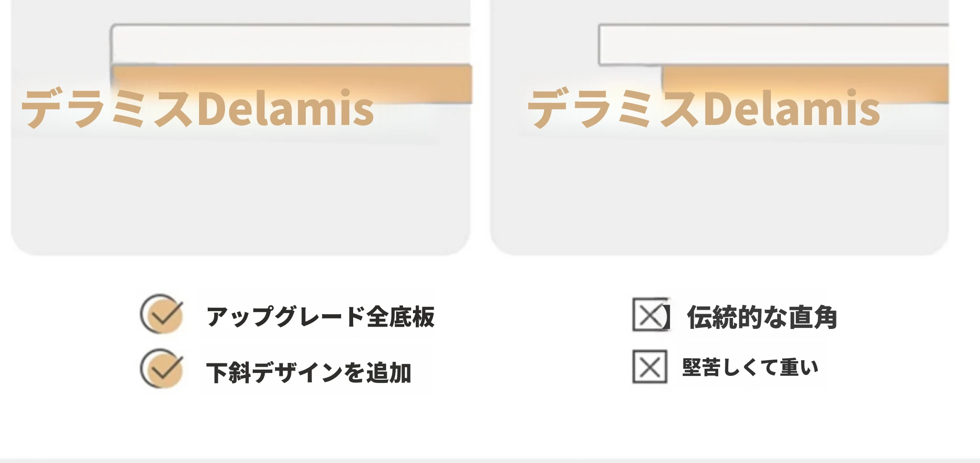Click the left デラミスDelamis watermark text

pos(197,108)
